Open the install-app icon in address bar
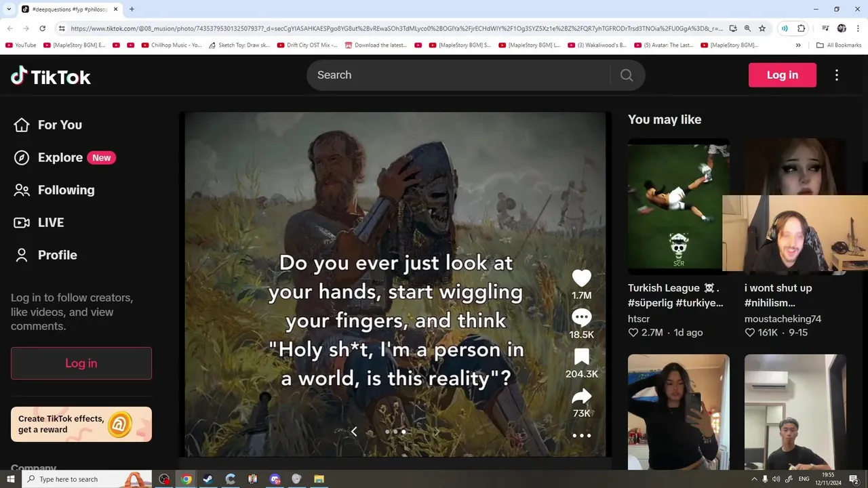This screenshot has width=868, height=488. tap(733, 28)
